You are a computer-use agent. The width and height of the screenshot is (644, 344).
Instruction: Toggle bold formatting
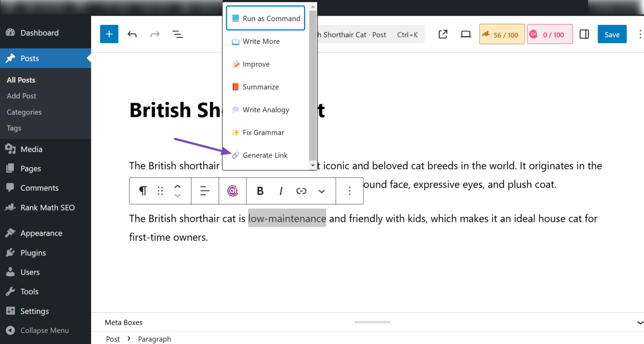260,191
